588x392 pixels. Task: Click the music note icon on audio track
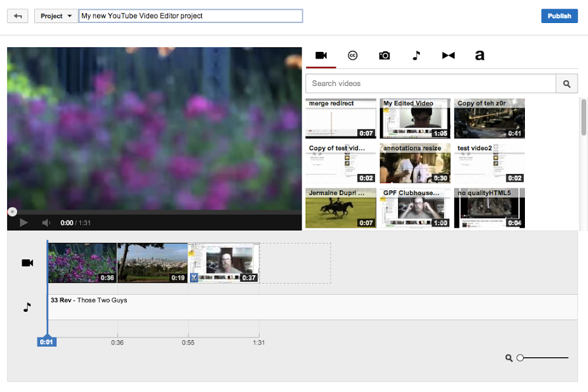27,305
